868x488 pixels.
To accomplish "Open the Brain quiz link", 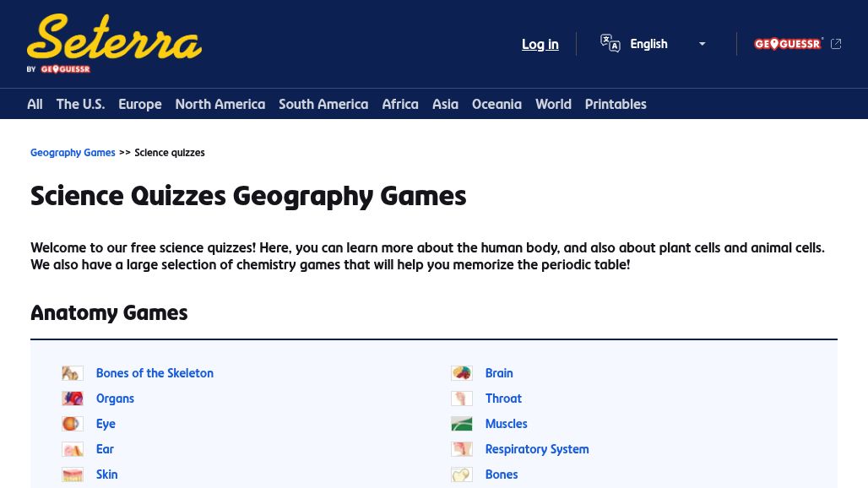I will tap(499, 373).
